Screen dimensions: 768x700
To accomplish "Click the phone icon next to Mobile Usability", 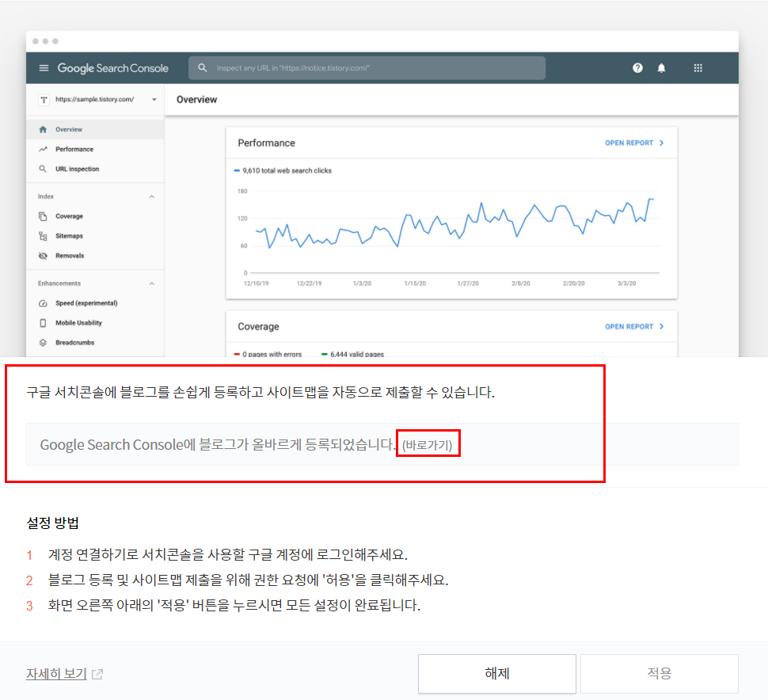I will 43,323.
